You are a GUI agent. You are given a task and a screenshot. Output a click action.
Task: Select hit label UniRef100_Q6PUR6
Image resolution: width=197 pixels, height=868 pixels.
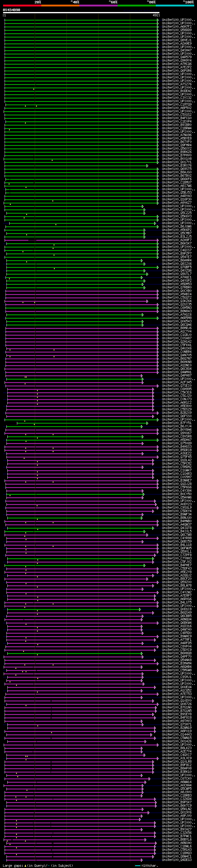point(177,71)
